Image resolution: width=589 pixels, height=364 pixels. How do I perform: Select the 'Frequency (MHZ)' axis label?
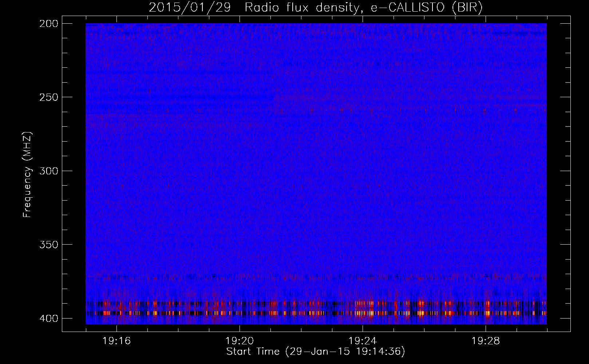pyautogui.click(x=27, y=174)
